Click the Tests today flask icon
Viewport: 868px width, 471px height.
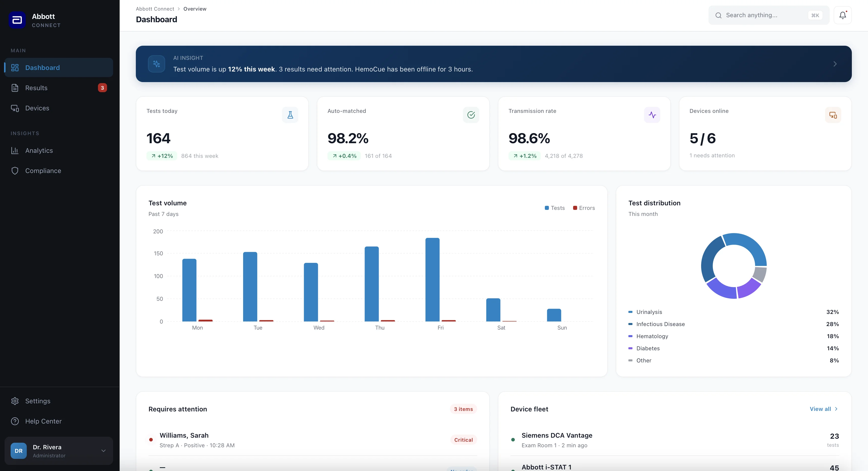pyautogui.click(x=290, y=115)
